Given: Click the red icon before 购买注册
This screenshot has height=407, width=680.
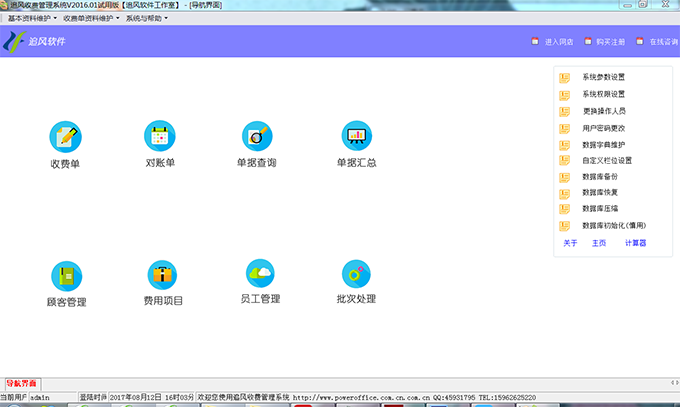Looking at the screenshot, I should click(588, 41).
